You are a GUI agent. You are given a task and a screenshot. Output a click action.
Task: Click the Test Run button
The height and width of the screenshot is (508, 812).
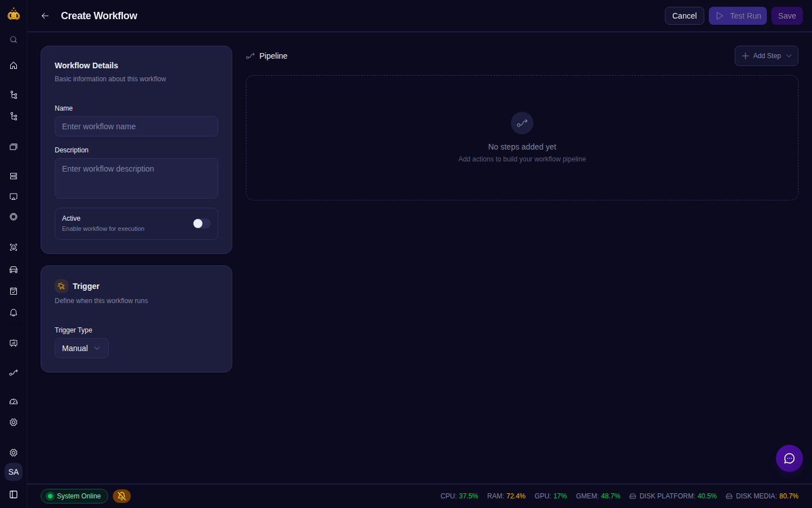click(738, 16)
